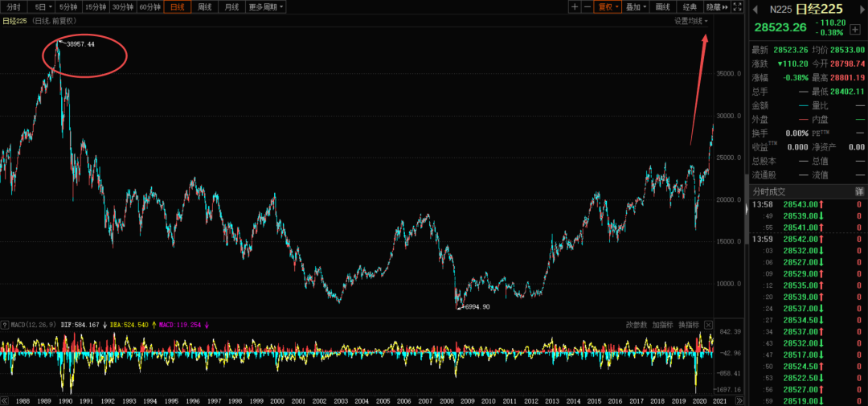
Task: Open 5日 period dropdown
Action: coord(42,7)
